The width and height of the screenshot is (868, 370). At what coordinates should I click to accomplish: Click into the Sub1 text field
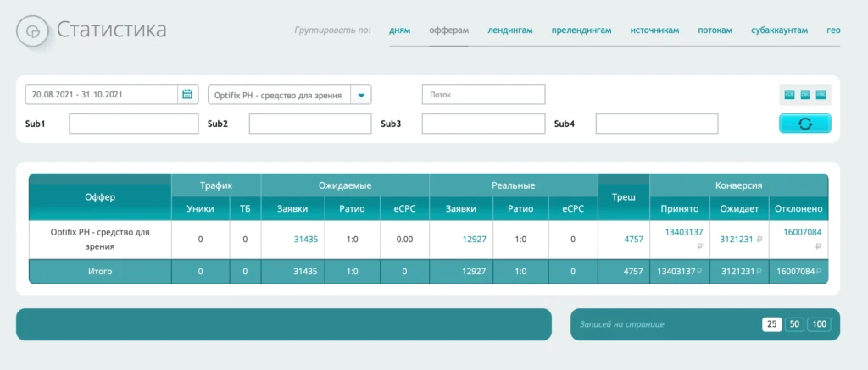coord(133,124)
